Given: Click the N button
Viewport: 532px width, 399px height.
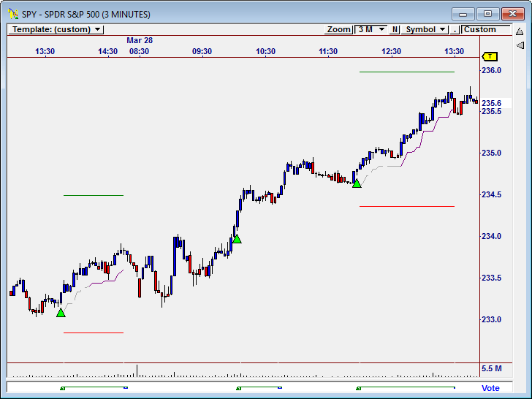Looking at the screenshot, I should click(x=395, y=29).
